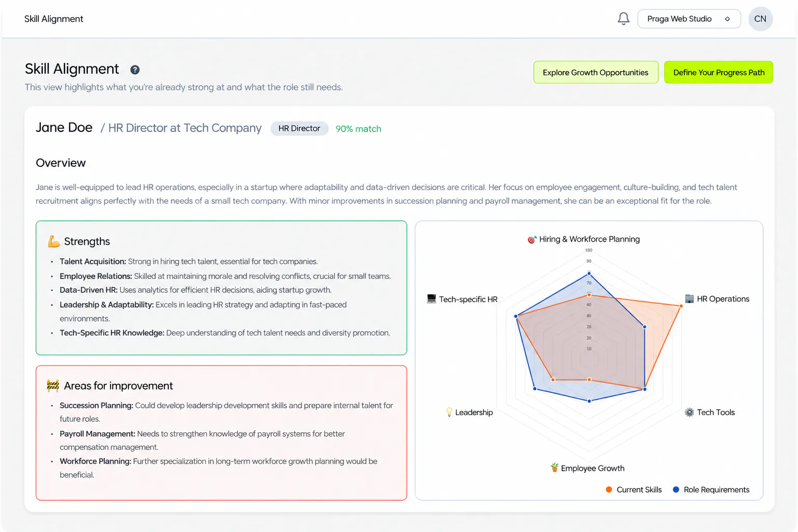
Task: Click the flexed arm Strengths icon
Action: [54, 241]
